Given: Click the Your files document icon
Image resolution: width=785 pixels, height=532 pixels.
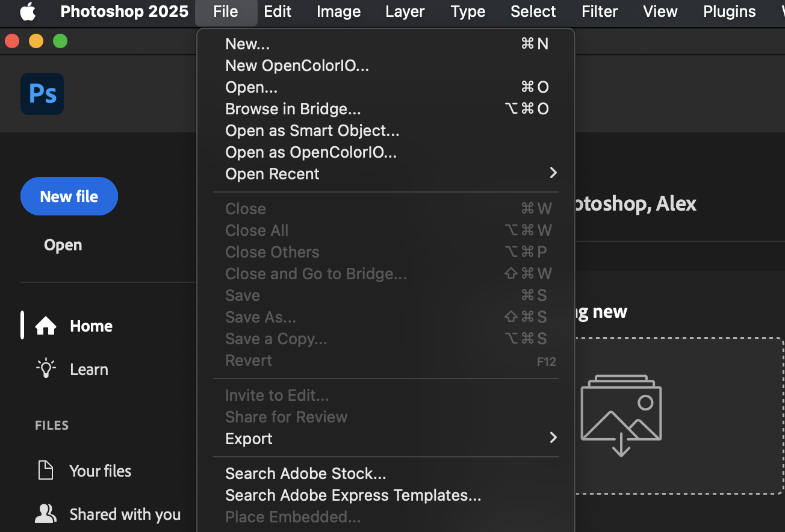Looking at the screenshot, I should tap(46, 471).
